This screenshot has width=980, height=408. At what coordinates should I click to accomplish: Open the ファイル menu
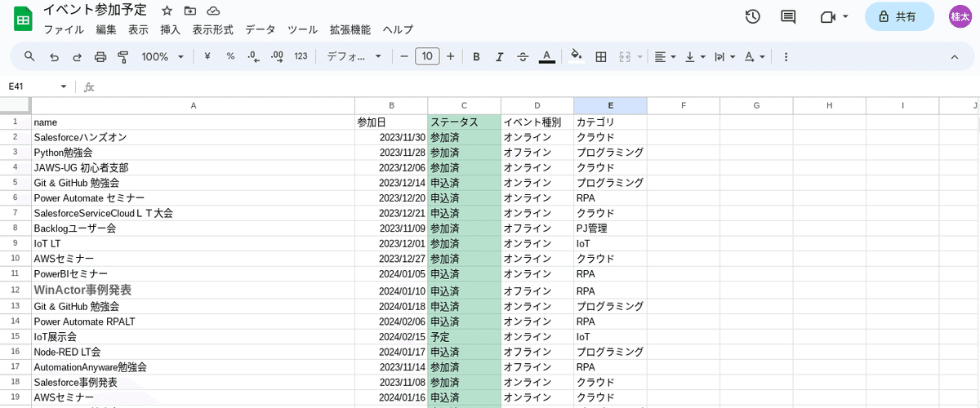coord(64,29)
